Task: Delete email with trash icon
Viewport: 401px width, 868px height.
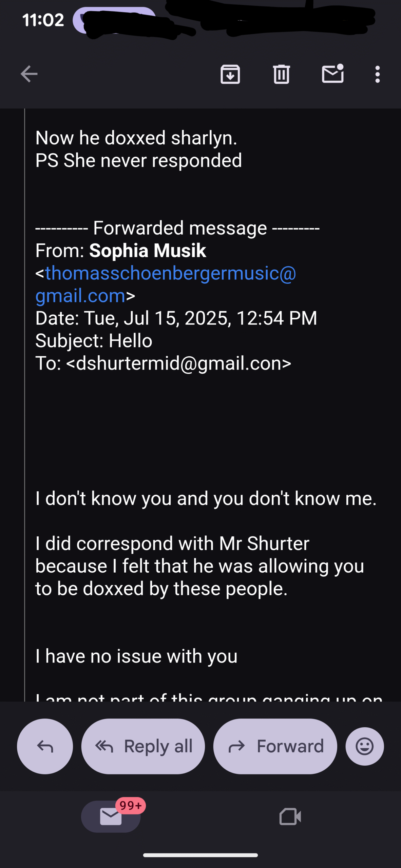Action: click(x=281, y=74)
